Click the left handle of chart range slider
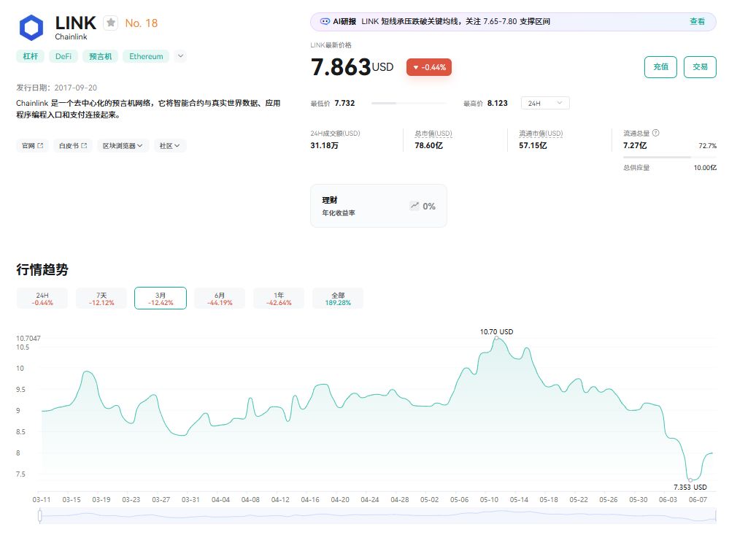 pyautogui.click(x=40, y=516)
